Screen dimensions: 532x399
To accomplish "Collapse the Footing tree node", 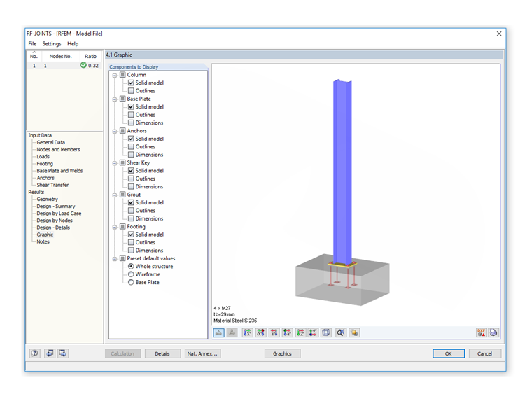I will 115,227.
